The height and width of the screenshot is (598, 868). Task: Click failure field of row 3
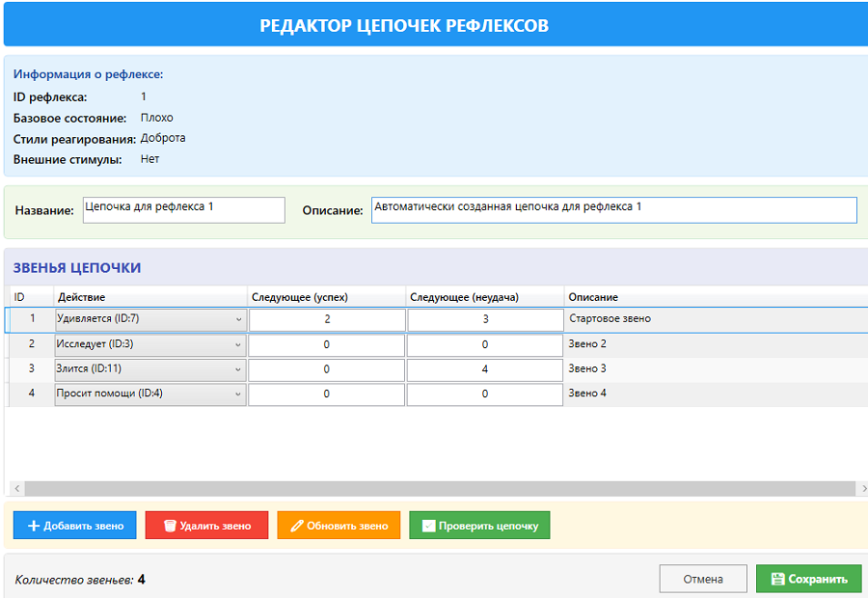484,369
